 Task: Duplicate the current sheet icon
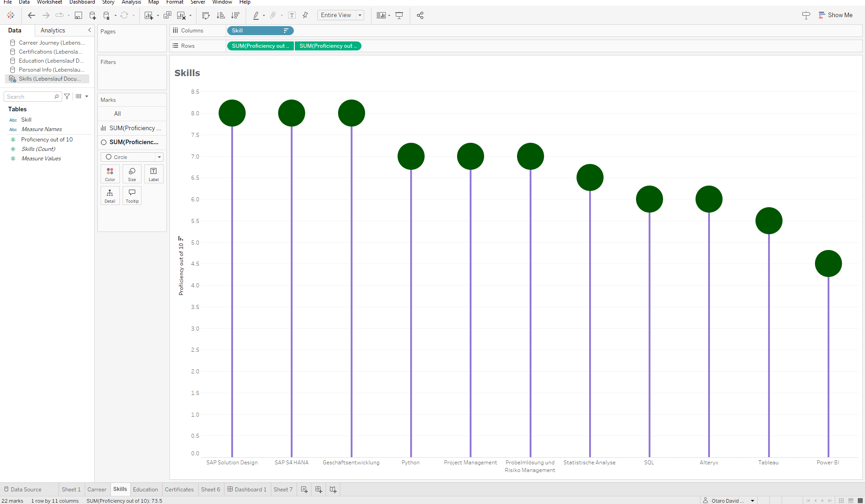click(167, 15)
